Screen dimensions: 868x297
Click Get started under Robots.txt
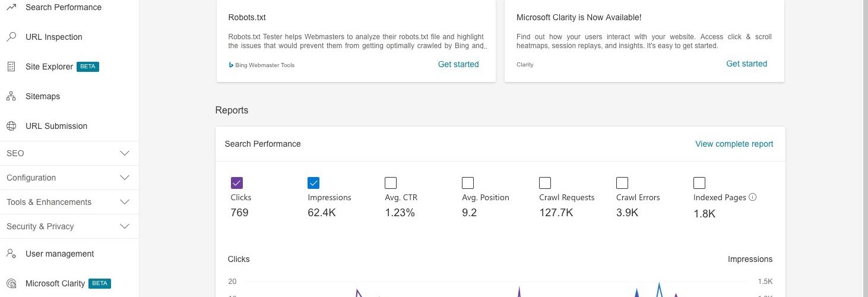458,64
